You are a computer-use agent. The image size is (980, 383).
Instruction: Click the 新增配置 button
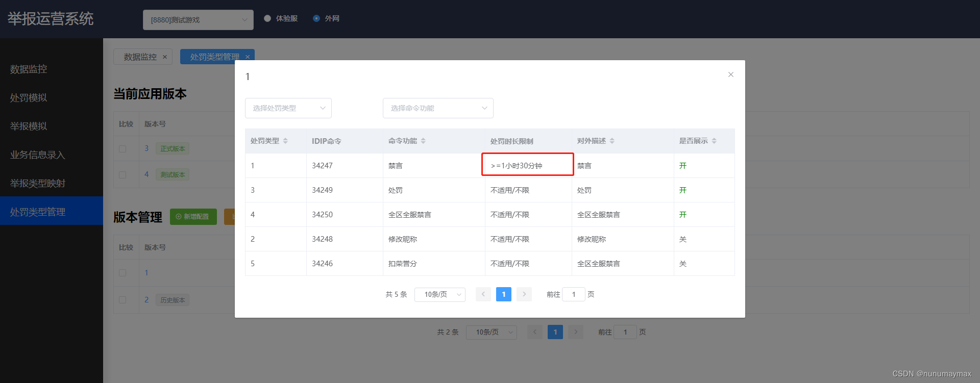193,217
